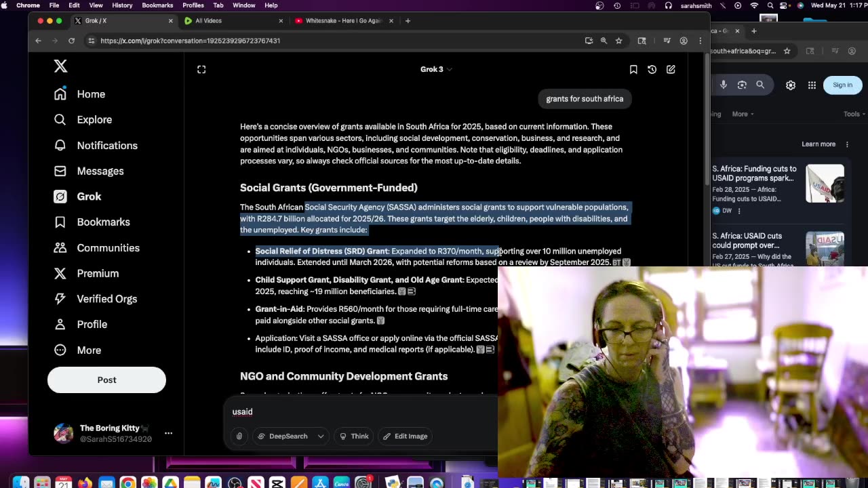868x488 pixels.
Task: Go to Messages
Action: 89,171
